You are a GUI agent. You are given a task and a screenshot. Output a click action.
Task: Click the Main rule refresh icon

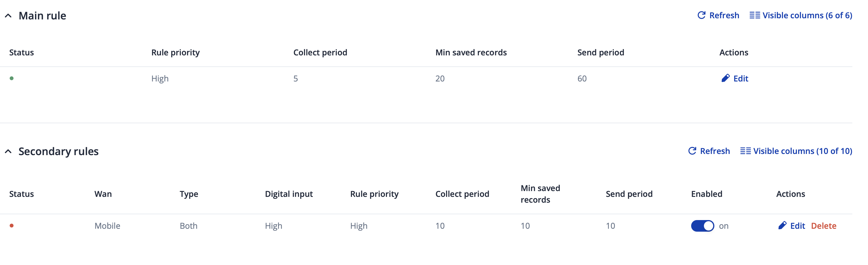(x=701, y=15)
